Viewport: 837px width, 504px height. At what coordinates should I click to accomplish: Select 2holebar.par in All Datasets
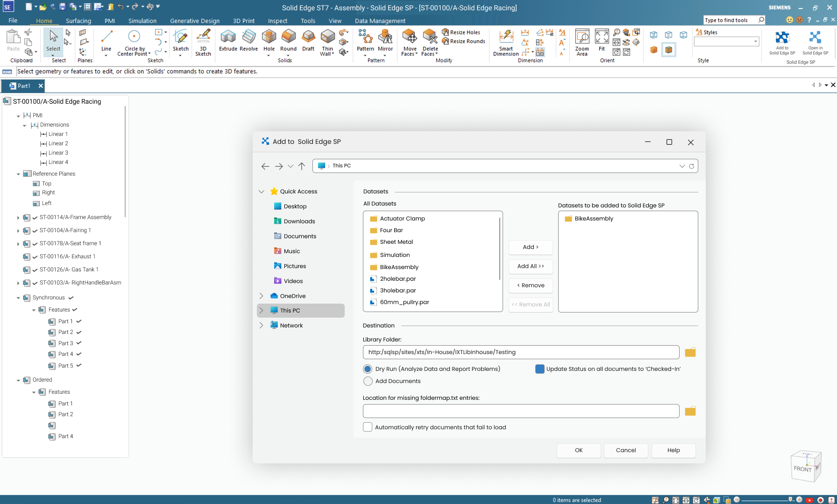pos(398,279)
